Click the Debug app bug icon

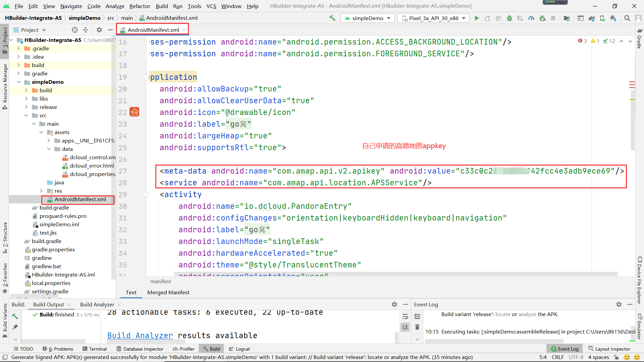pyautogui.click(x=509, y=18)
